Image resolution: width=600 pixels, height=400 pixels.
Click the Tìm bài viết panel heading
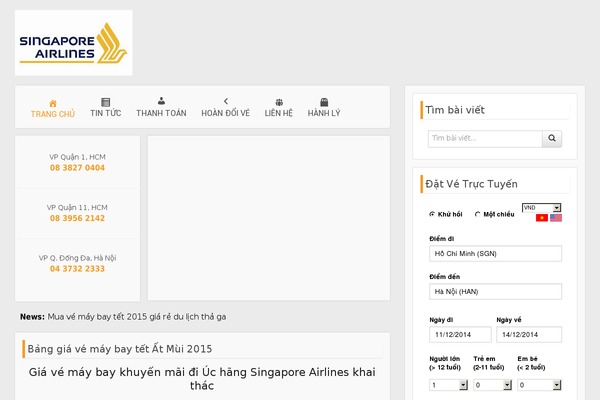[455, 110]
